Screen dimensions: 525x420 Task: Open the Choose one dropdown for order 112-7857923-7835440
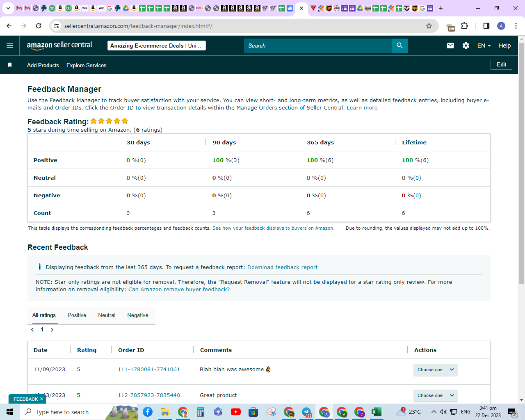tap(435, 395)
